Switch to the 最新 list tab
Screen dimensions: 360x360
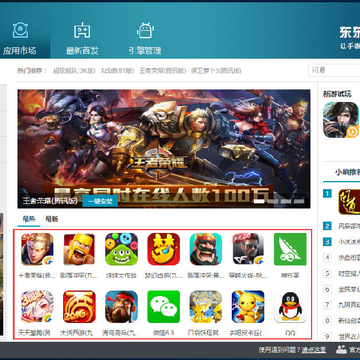52,219
